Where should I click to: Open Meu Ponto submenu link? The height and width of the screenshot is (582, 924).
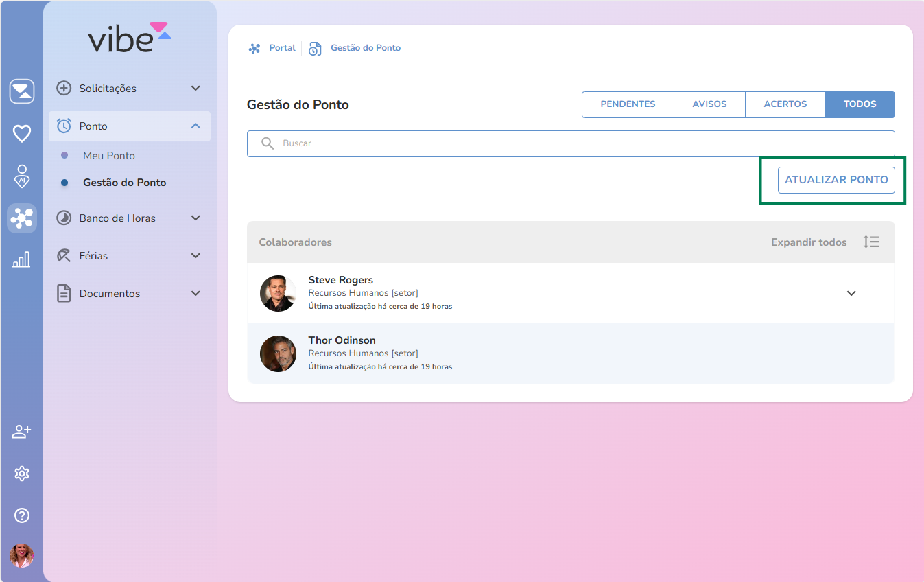pyautogui.click(x=109, y=156)
